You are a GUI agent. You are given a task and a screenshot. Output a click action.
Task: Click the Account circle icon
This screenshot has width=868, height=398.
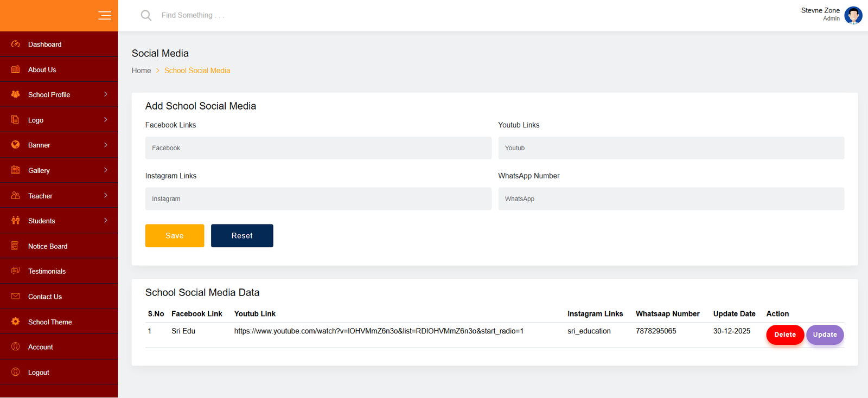coord(16,347)
